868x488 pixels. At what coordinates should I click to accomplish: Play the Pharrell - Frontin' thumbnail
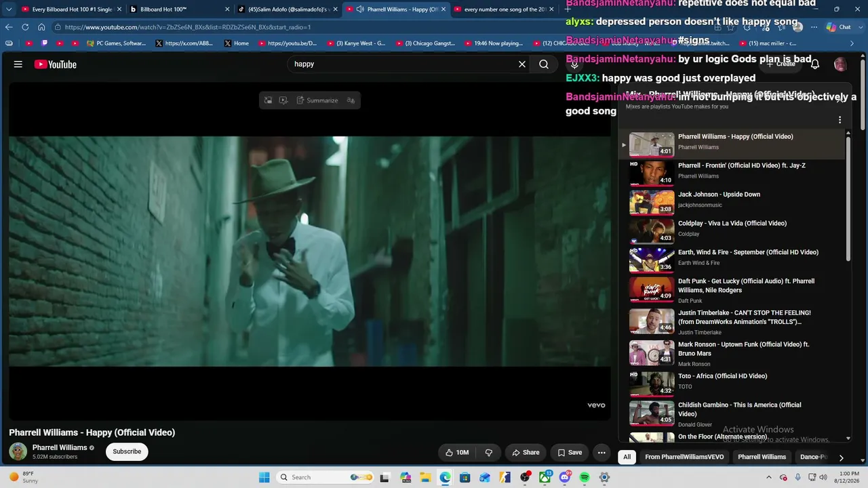pyautogui.click(x=652, y=173)
